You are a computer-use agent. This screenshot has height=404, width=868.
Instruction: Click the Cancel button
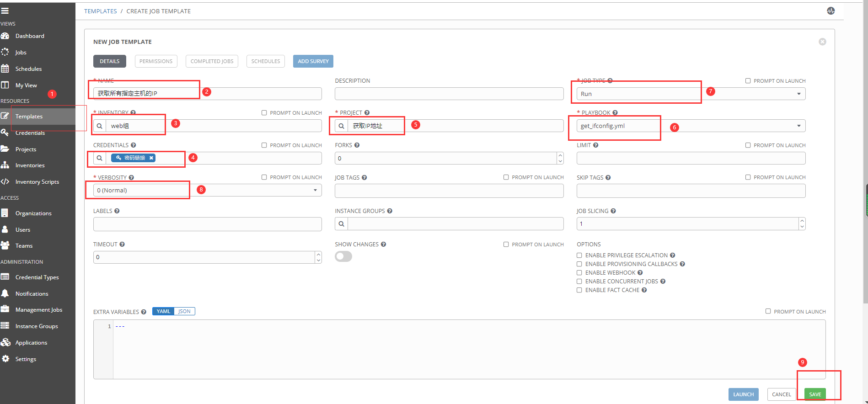pos(782,394)
